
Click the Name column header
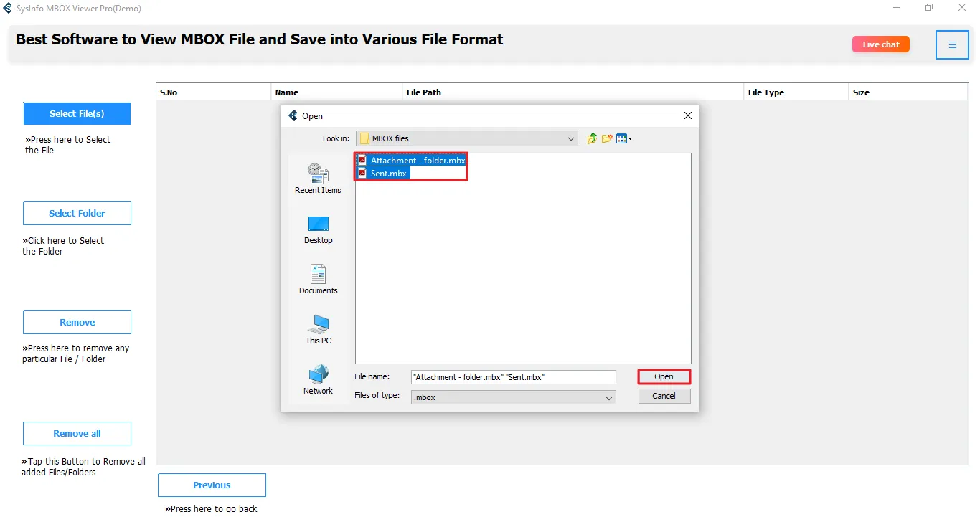(x=337, y=92)
